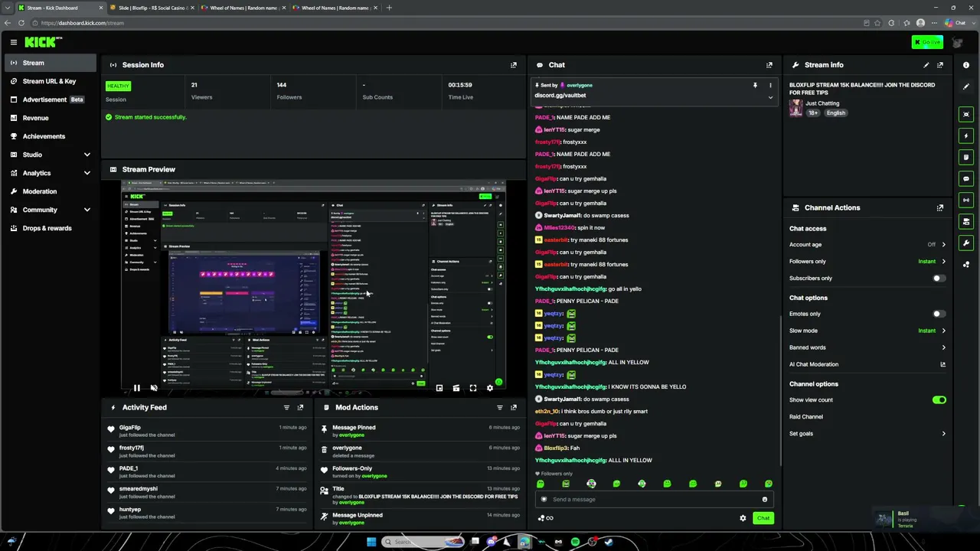This screenshot has width=980, height=551.
Task: Click the Send a message input field
Action: [x=653, y=500]
